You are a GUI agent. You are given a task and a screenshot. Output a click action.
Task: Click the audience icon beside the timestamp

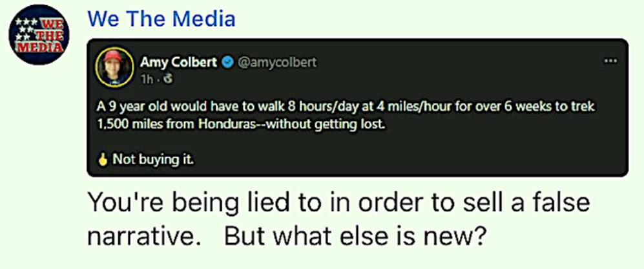point(161,77)
